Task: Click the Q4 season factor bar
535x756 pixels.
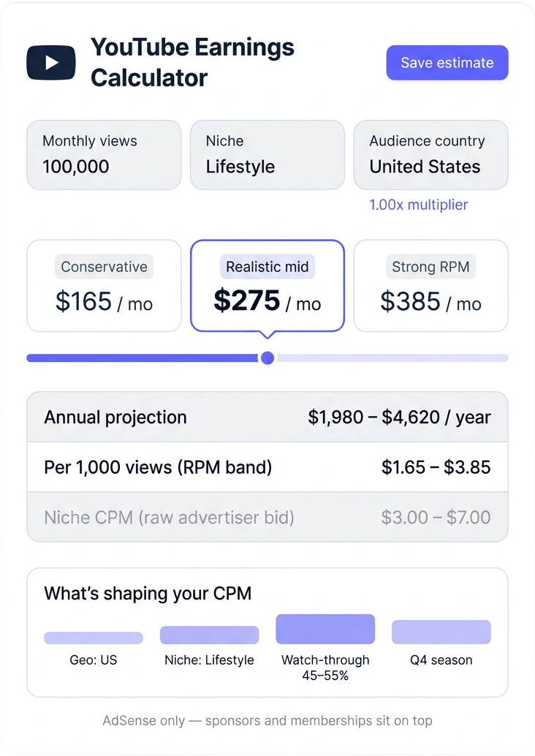Action: tap(441, 632)
